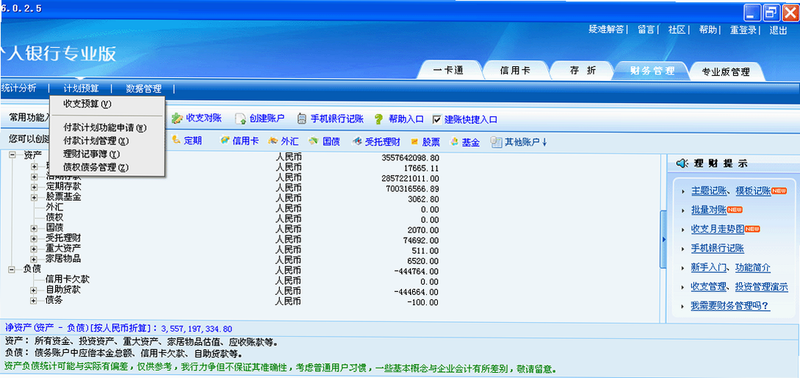Image resolution: width=800 pixels, height=378 pixels.
Task: Click the 基金 account icon
Action: [454, 142]
